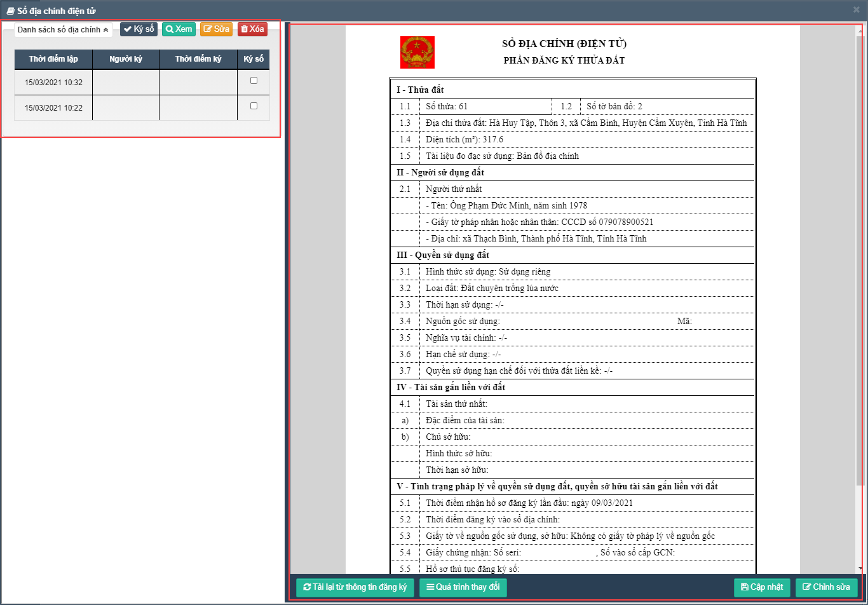Click the Ký số sign button

coord(139,29)
